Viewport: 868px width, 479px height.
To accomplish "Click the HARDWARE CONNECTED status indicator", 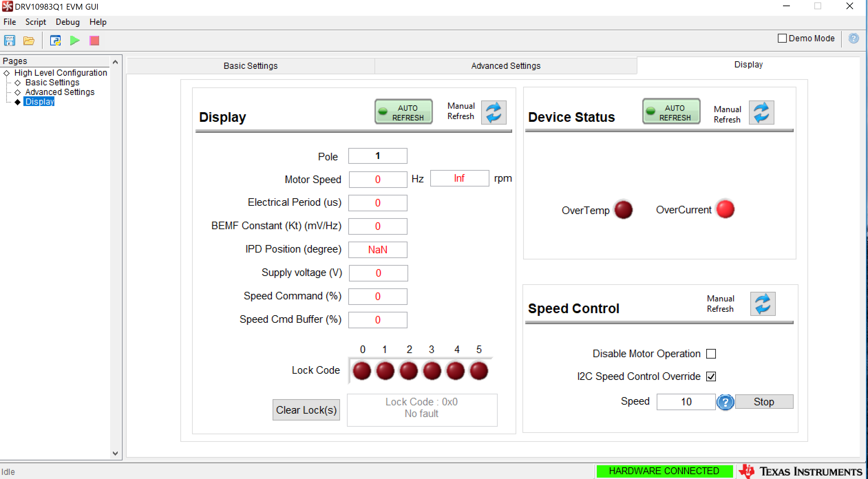I will click(x=664, y=471).
